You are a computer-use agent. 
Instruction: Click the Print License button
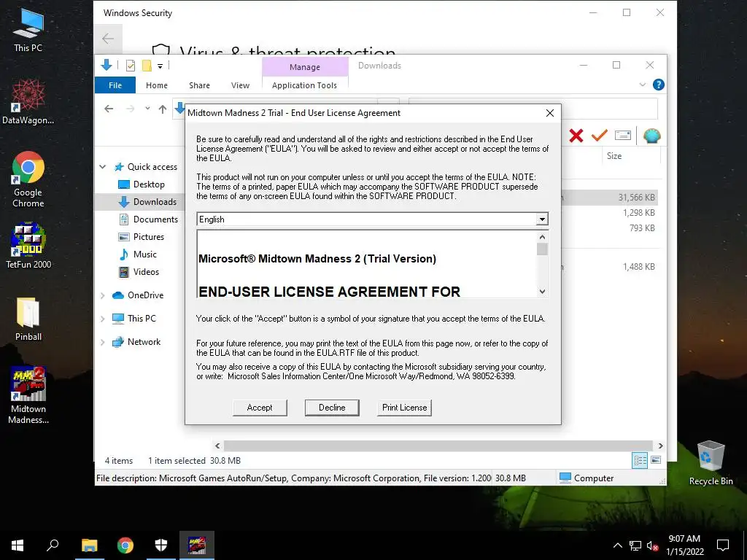click(404, 408)
